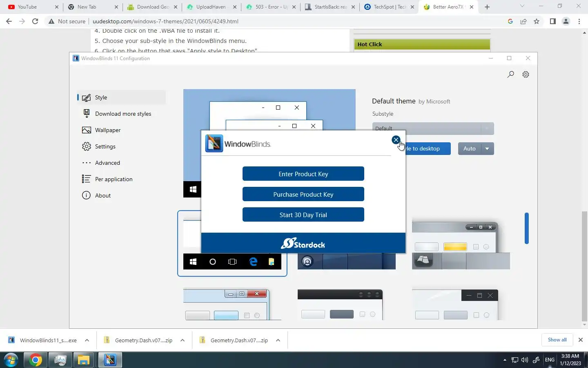Open the Per application section

[122, 179]
